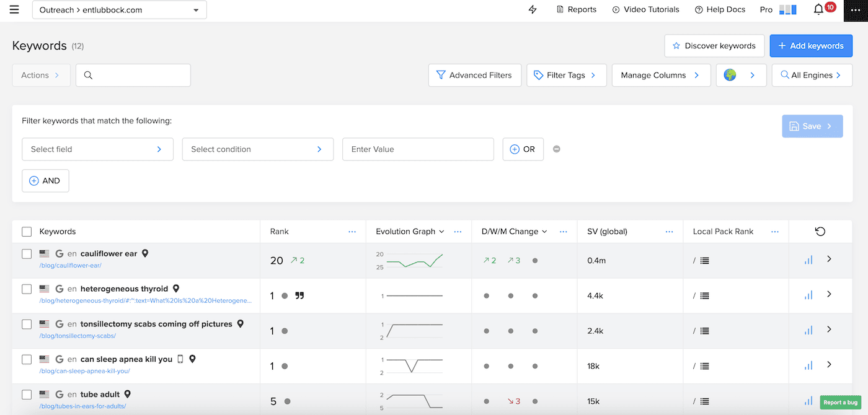Viewport: 868px width, 415px height.
Task: Click the cauliflower ear evolution graph
Action: click(x=409, y=260)
